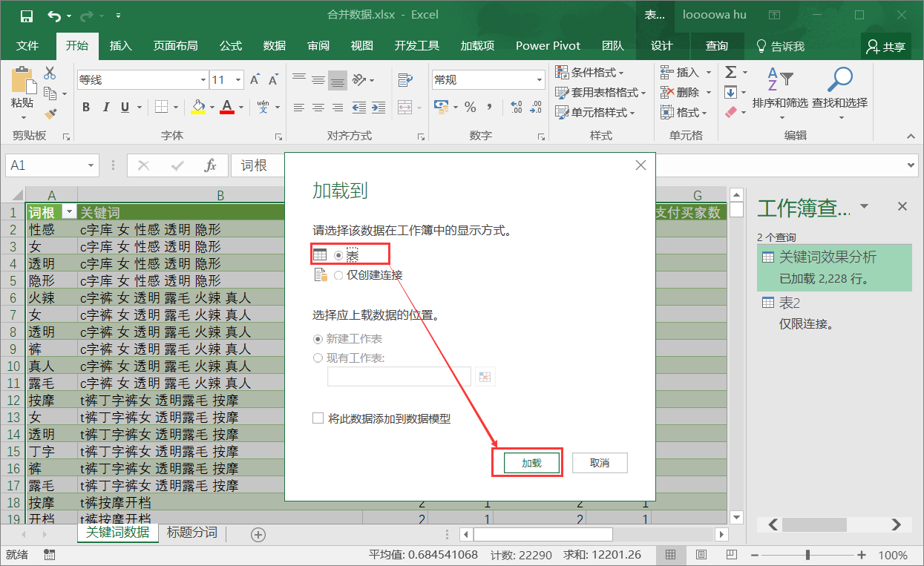Switch to Page Break Preview icon

tap(730, 554)
